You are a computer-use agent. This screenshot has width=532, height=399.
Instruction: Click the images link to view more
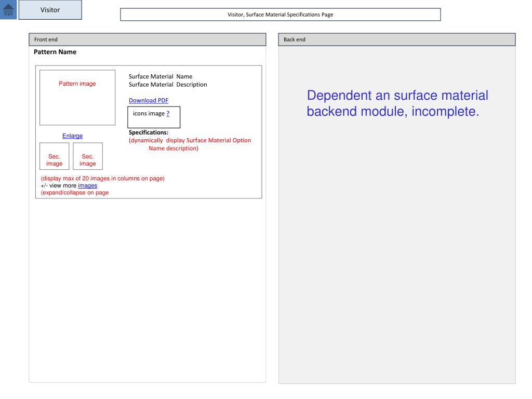tap(87, 185)
